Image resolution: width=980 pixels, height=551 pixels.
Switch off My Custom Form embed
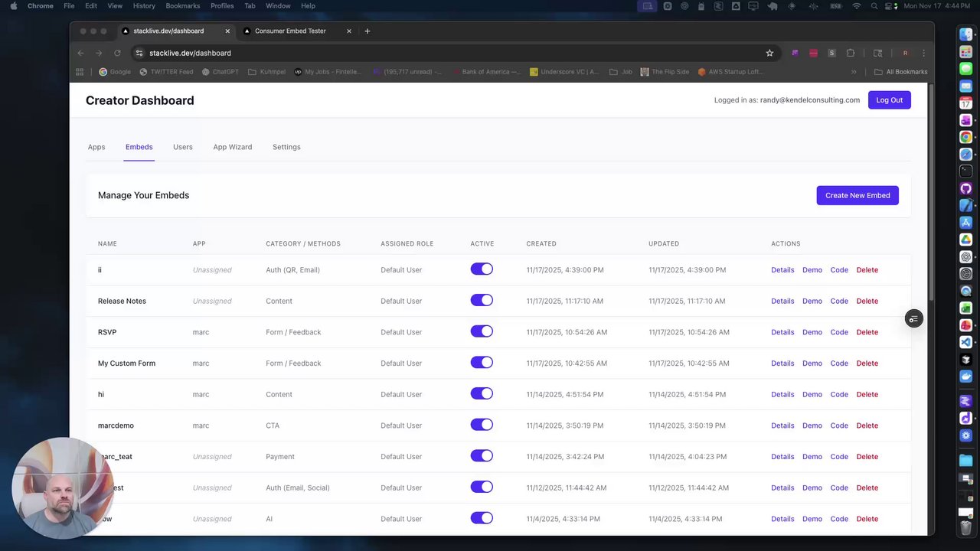[x=482, y=362]
